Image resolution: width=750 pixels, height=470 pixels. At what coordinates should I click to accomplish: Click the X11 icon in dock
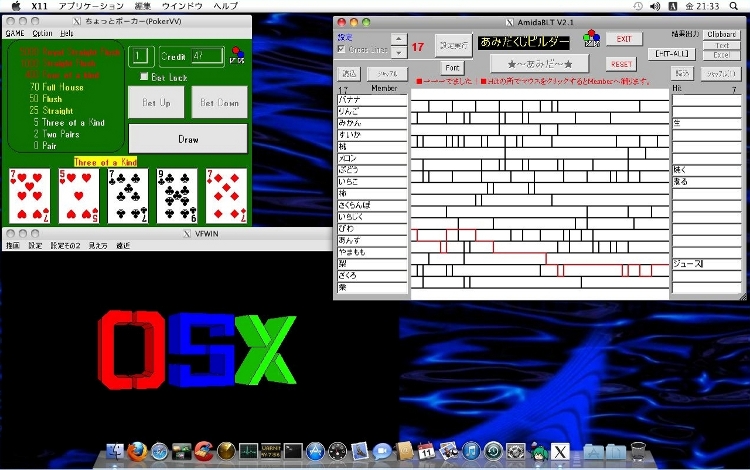click(x=560, y=451)
